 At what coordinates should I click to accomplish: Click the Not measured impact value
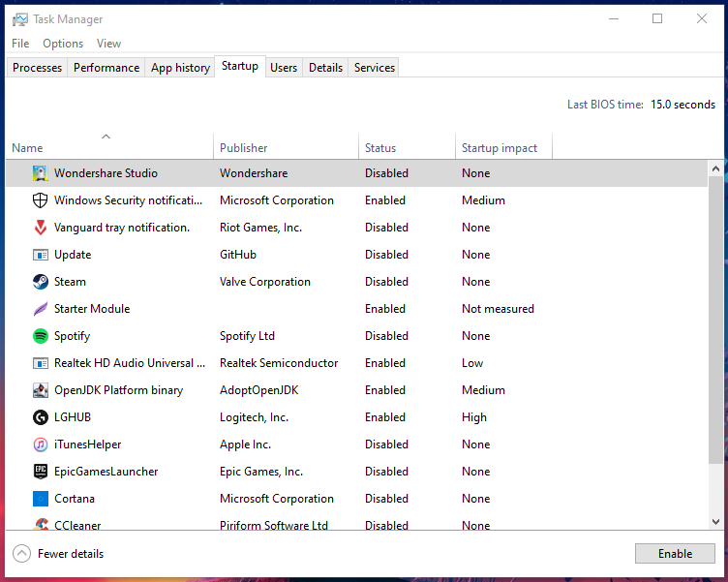[498, 309]
